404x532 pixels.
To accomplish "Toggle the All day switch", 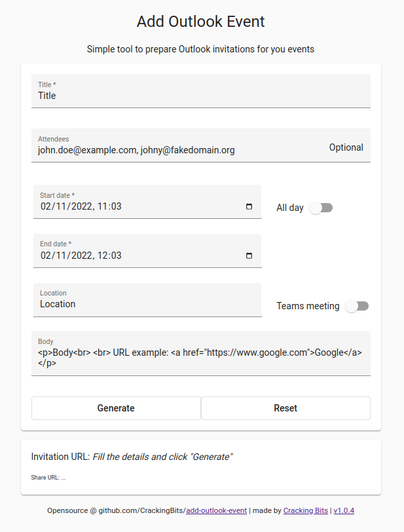I will coord(321,208).
